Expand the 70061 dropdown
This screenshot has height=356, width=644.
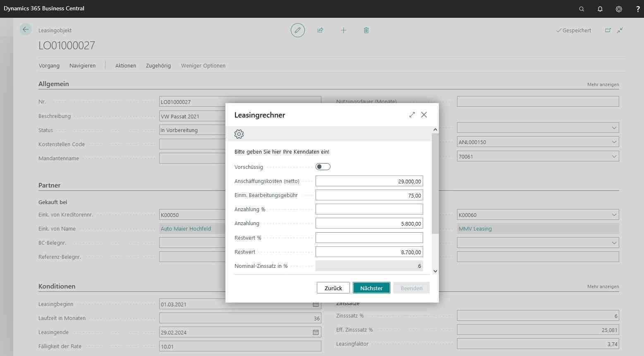pos(614,156)
